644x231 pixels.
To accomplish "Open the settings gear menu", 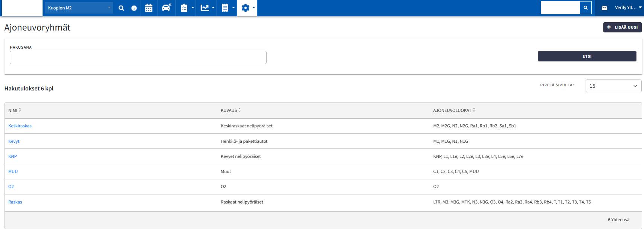I will [x=247, y=8].
